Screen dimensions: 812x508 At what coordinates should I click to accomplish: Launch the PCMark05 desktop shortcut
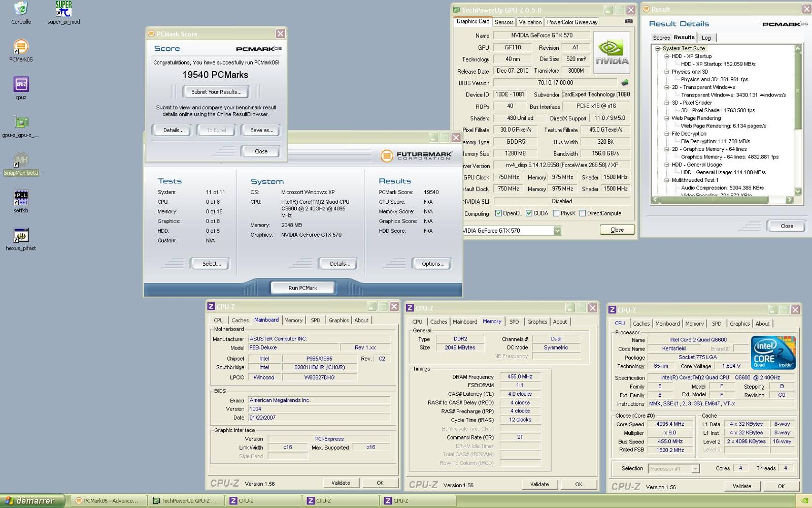coord(21,47)
